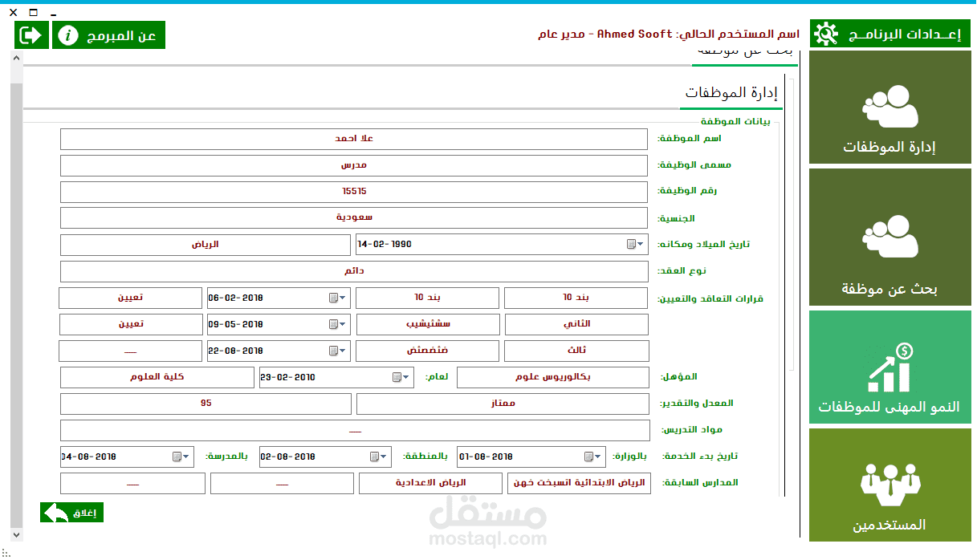Click the إغلاق close button
The width and height of the screenshot is (977, 560).
[x=72, y=513]
